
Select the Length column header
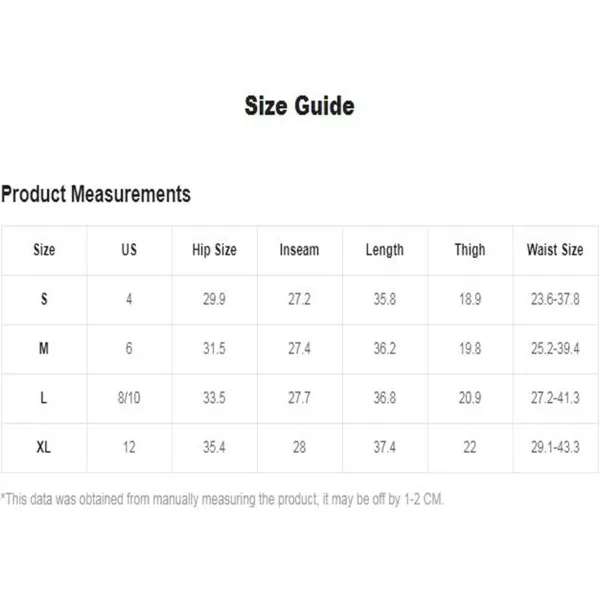(385, 250)
